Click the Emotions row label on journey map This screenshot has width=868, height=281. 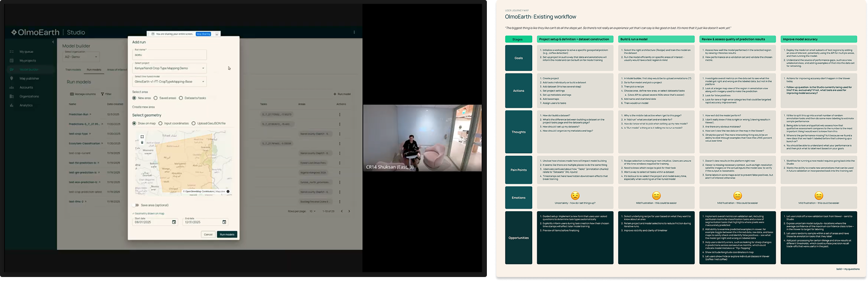518,197
